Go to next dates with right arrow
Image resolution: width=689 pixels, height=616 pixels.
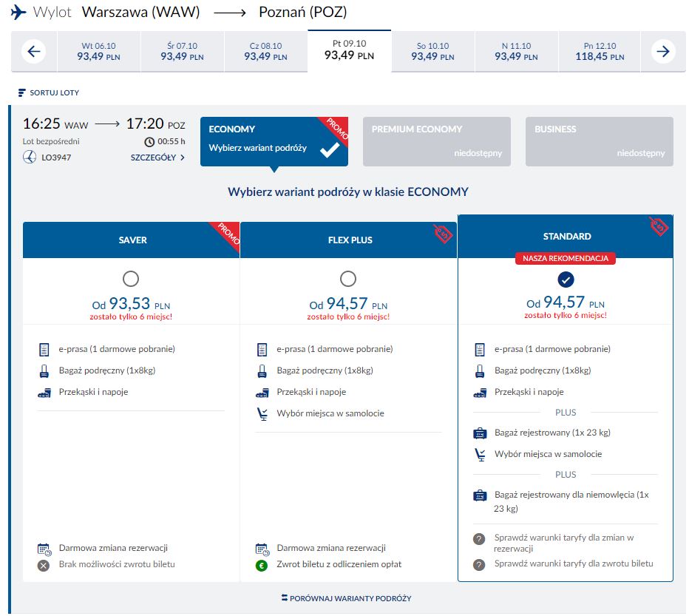click(663, 52)
